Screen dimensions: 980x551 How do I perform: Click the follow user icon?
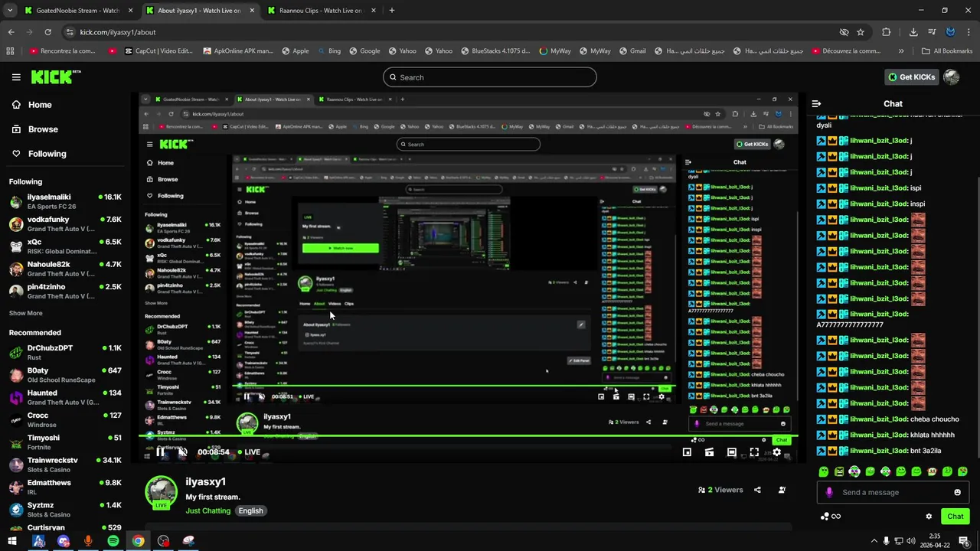pos(782,490)
